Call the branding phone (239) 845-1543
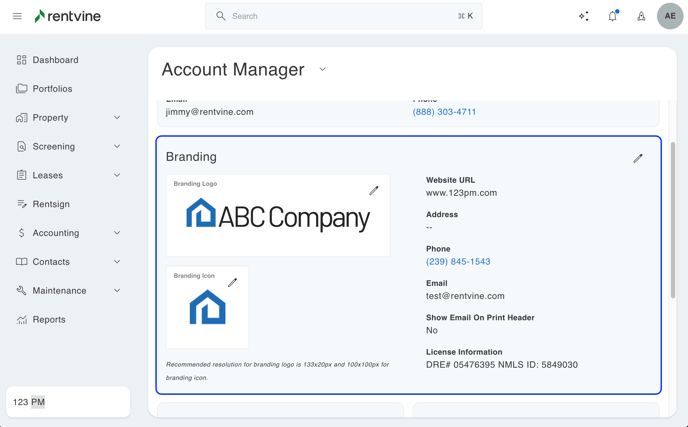Viewport: 688px width, 427px height. click(458, 262)
